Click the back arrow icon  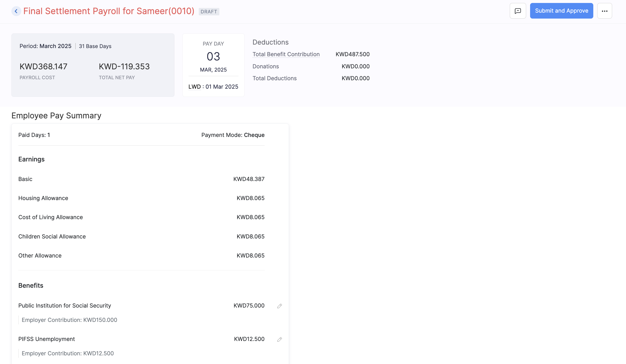click(16, 11)
